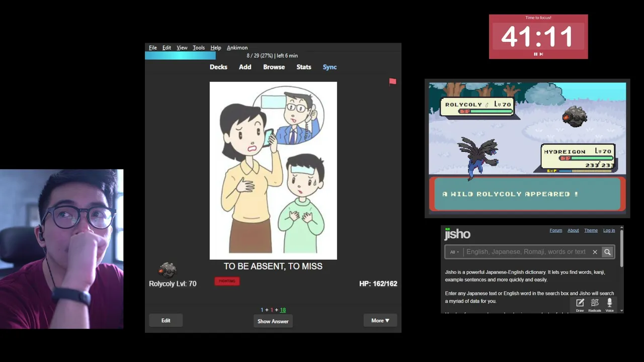Open Jisho Voice input
This screenshot has height=362, width=644.
[609, 305]
